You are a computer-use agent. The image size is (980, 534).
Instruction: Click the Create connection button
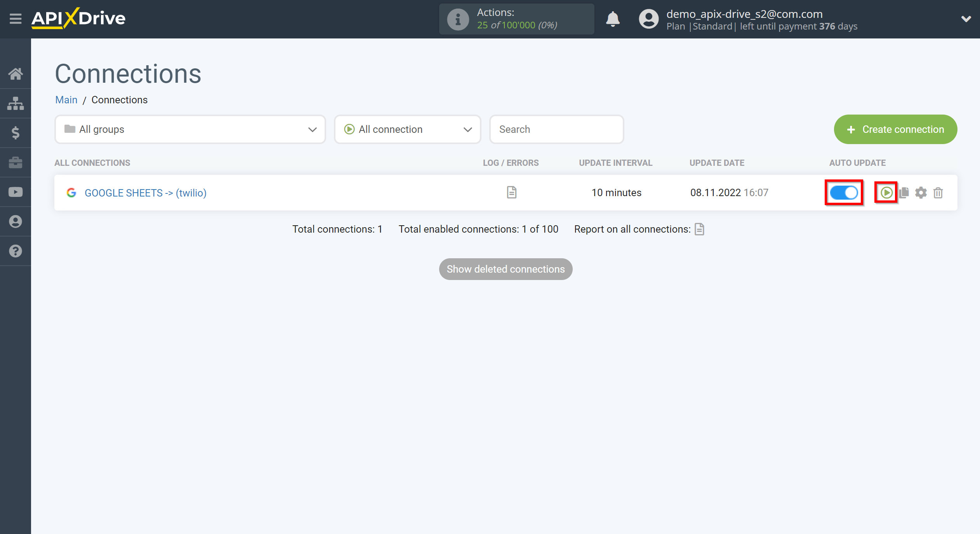click(x=896, y=129)
